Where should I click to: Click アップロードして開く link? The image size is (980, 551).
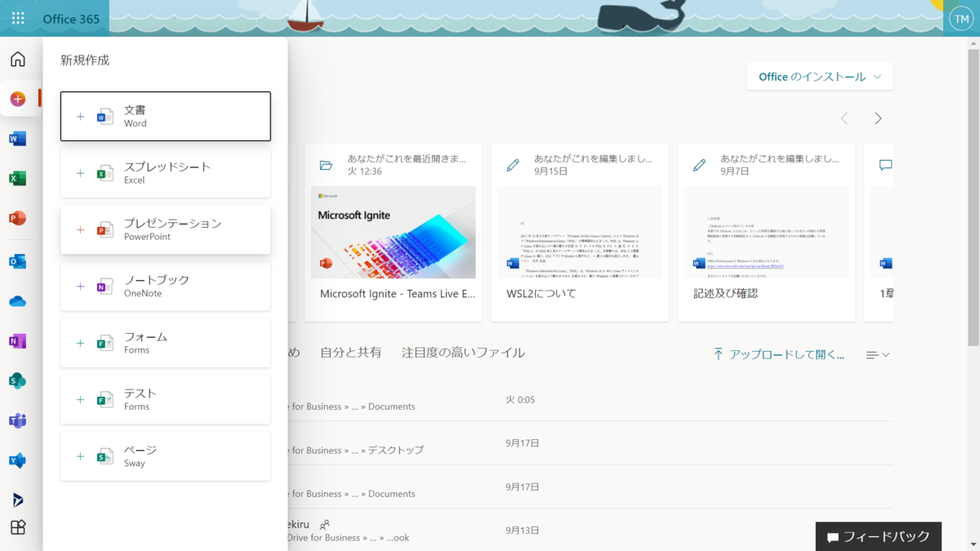click(x=779, y=354)
